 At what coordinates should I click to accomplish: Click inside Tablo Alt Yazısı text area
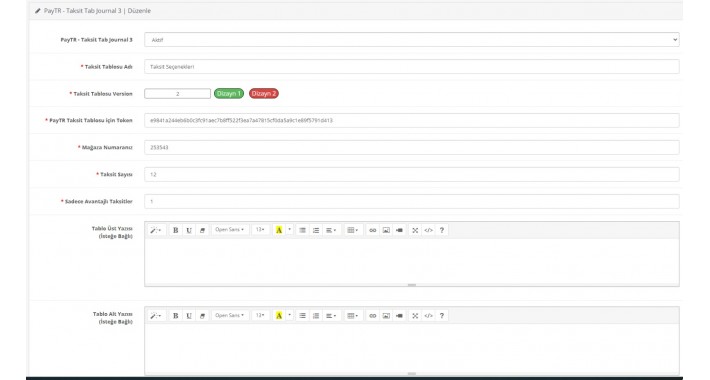click(x=412, y=348)
